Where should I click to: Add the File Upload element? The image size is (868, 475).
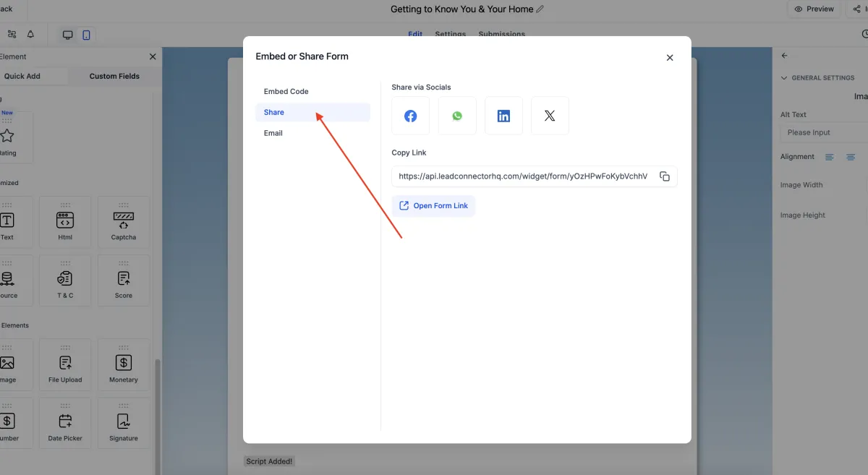click(x=65, y=365)
